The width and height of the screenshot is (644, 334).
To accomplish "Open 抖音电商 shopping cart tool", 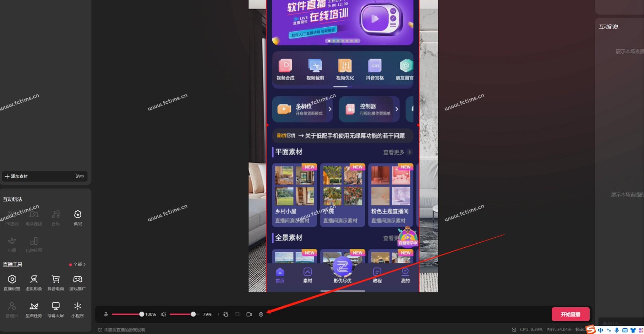I will (56, 282).
